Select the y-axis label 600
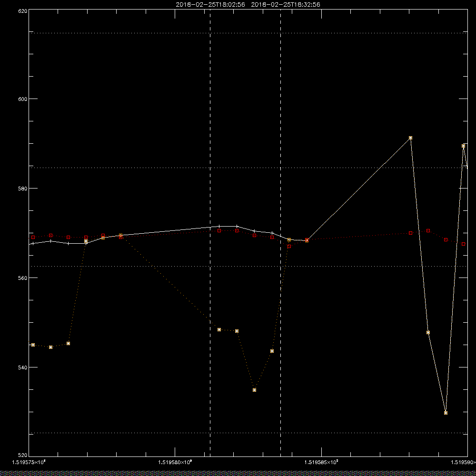The width and height of the screenshot is (476, 476). click(23, 99)
